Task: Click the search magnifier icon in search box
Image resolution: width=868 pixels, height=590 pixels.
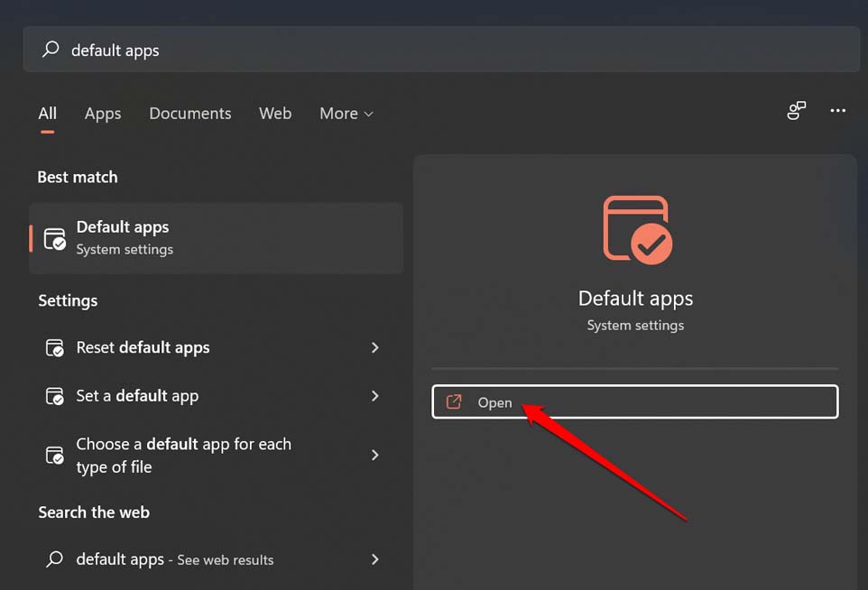Action: tap(51, 50)
